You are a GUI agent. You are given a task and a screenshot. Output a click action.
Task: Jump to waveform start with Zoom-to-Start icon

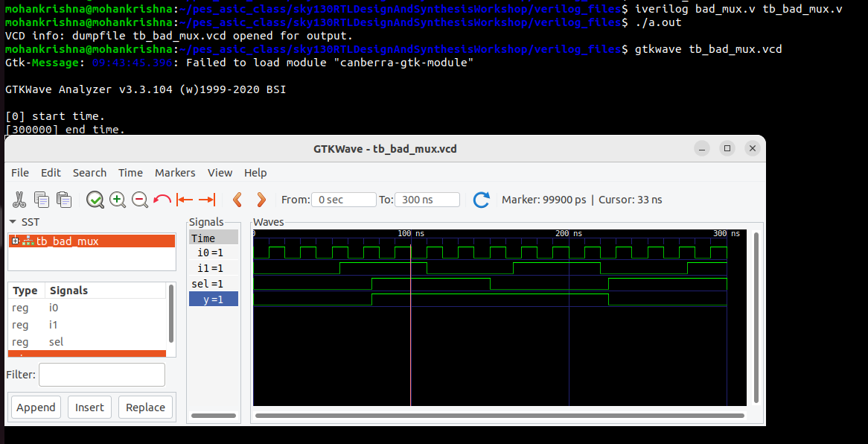click(x=185, y=199)
